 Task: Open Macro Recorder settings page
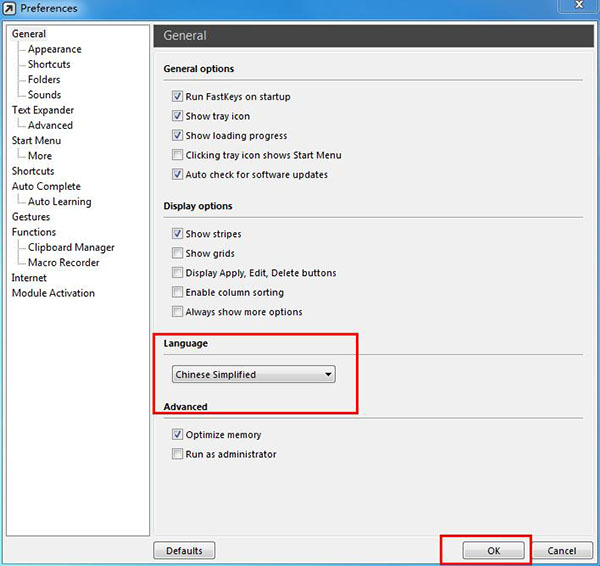tap(63, 262)
